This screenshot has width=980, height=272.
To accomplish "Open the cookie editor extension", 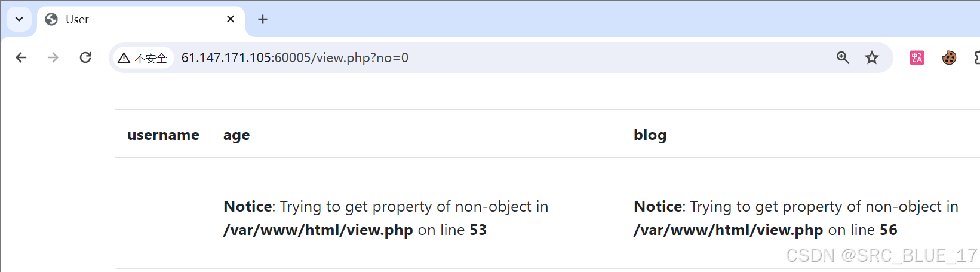I will tap(949, 57).
